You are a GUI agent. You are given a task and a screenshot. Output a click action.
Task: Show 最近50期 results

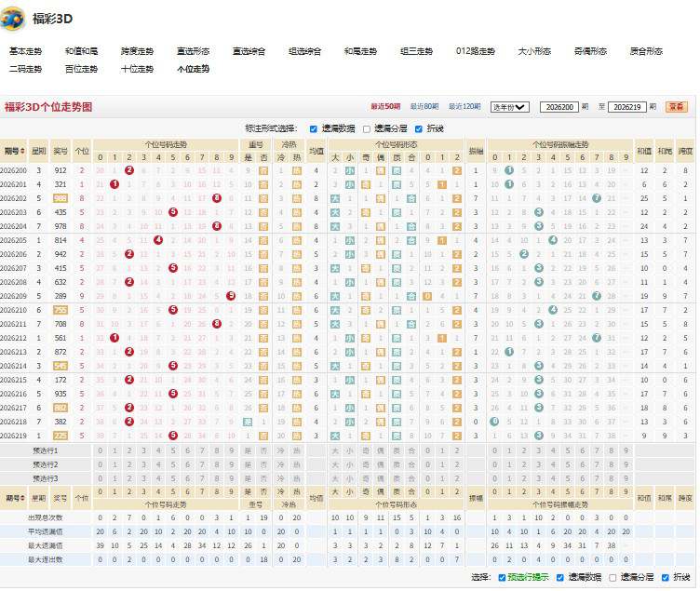[x=385, y=106]
